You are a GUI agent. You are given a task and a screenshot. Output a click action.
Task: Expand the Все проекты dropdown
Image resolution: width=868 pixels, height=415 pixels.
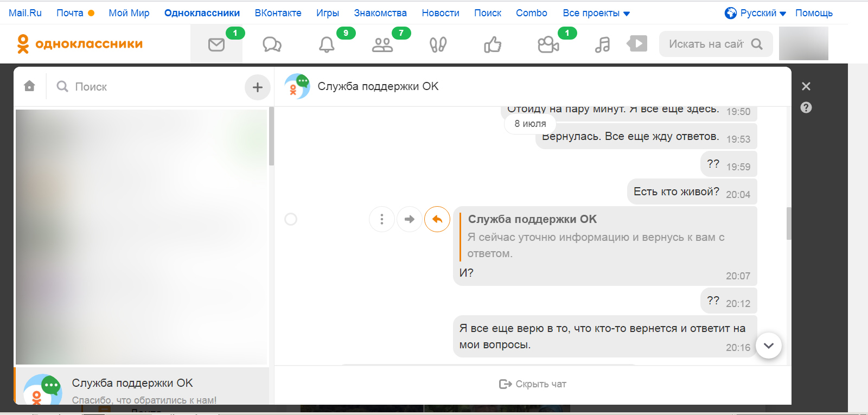(596, 13)
